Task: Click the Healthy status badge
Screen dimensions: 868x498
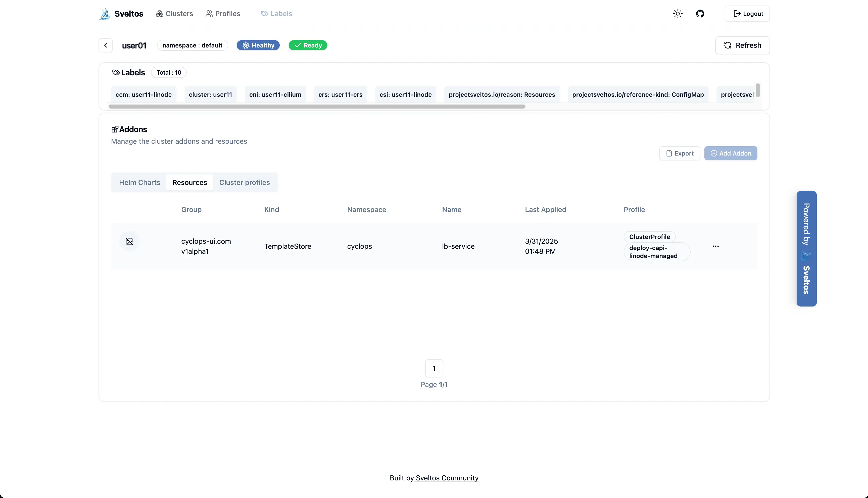Action: click(258, 45)
